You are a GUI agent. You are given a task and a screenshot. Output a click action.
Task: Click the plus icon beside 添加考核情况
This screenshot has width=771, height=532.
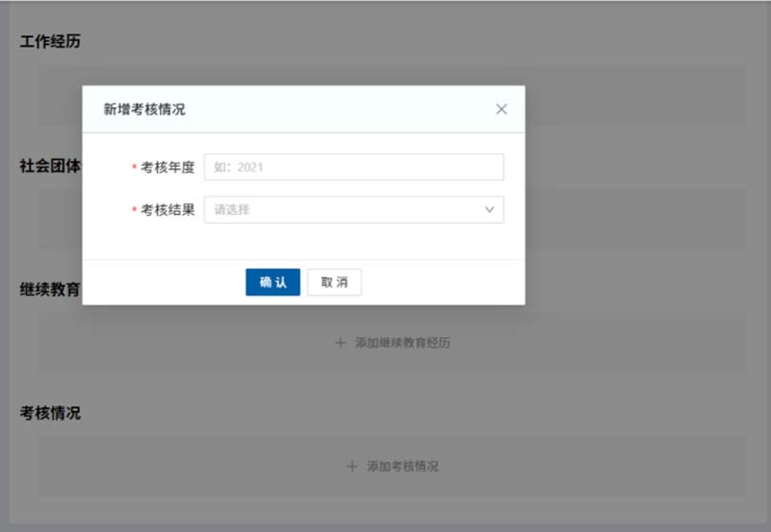[352, 466]
